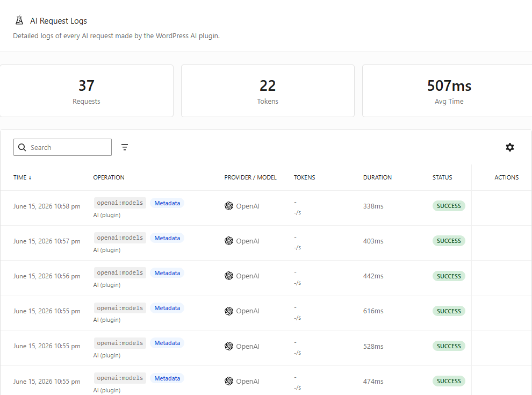
Task: Click the 403ms duration value
Action: [x=373, y=241]
